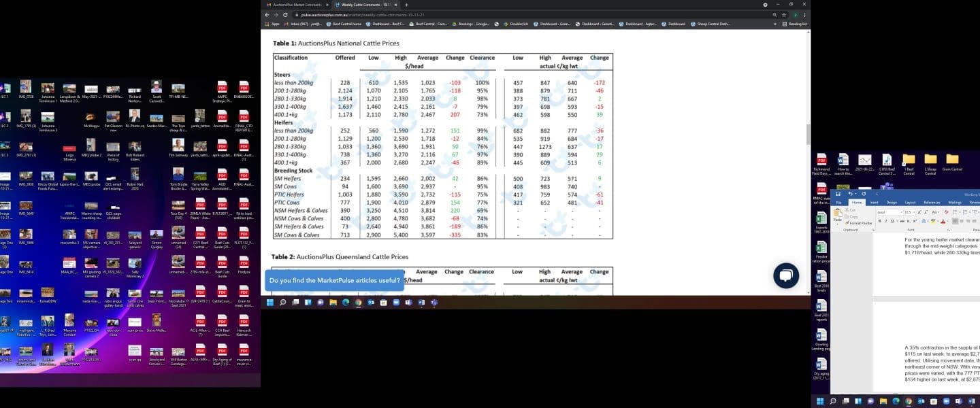Open the Reading list

pos(795,24)
